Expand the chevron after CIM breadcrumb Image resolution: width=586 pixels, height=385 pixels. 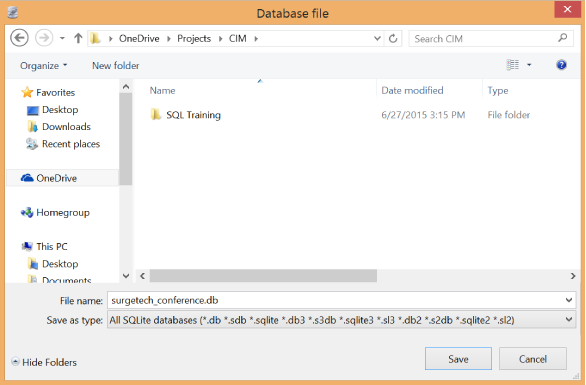256,38
